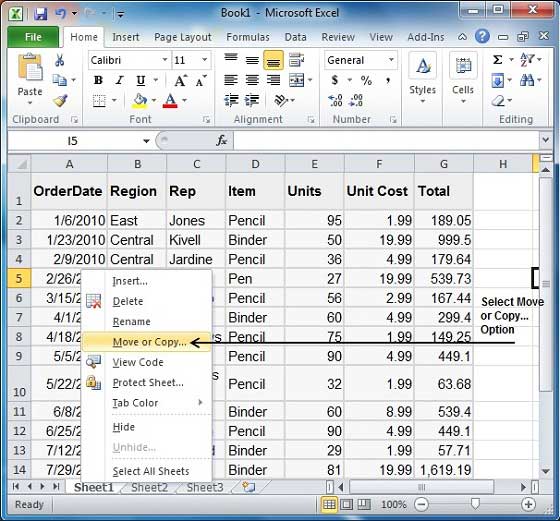Click the Accounting dollar format icon
The image size is (560, 521).
(x=335, y=80)
